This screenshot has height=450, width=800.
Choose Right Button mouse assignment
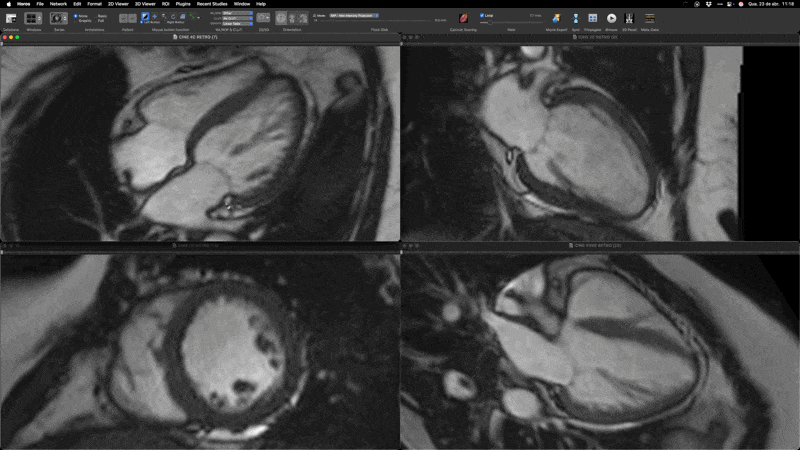pyautogui.click(x=173, y=22)
